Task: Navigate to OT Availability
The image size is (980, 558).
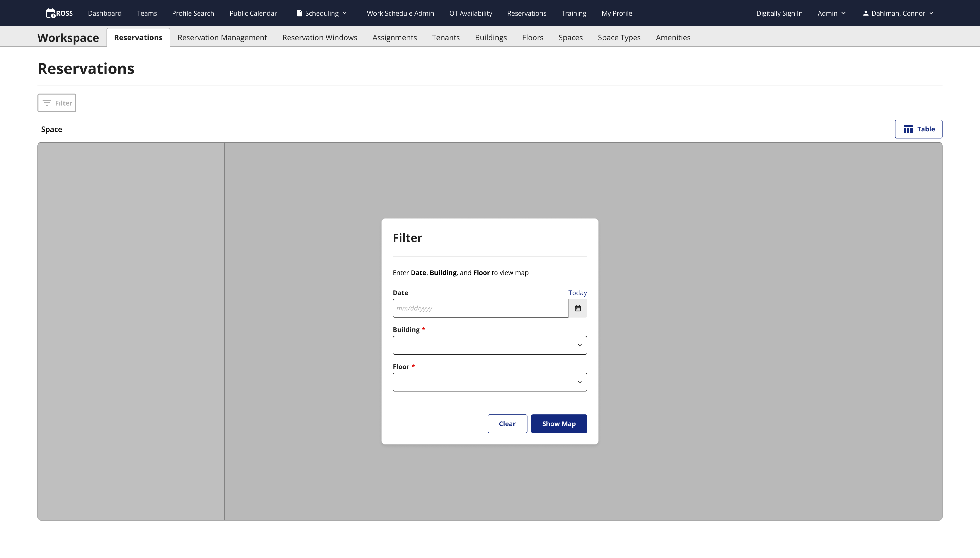Action: point(470,13)
